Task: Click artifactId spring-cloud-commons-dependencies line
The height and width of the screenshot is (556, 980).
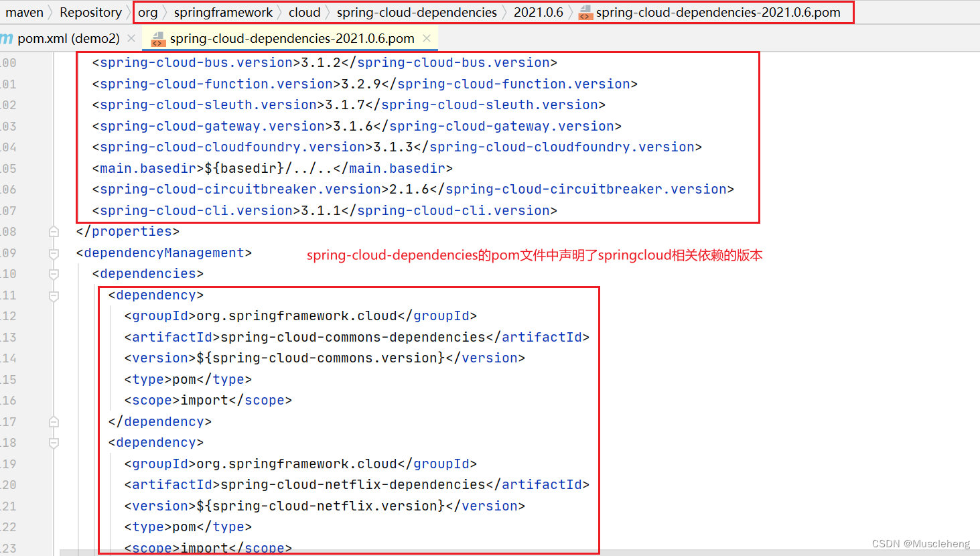Action: point(356,337)
